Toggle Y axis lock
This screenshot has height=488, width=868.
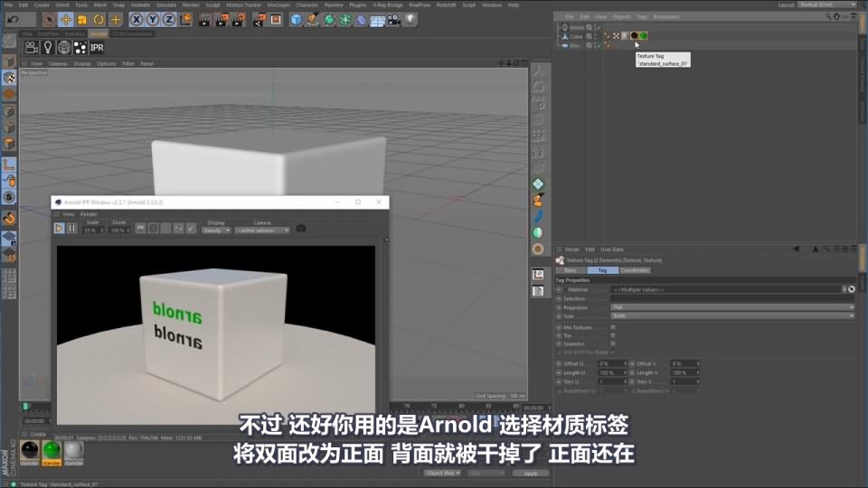tap(152, 20)
